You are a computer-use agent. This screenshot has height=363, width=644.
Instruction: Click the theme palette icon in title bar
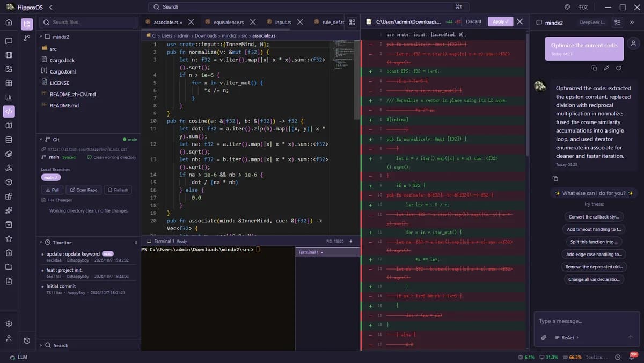567,7
